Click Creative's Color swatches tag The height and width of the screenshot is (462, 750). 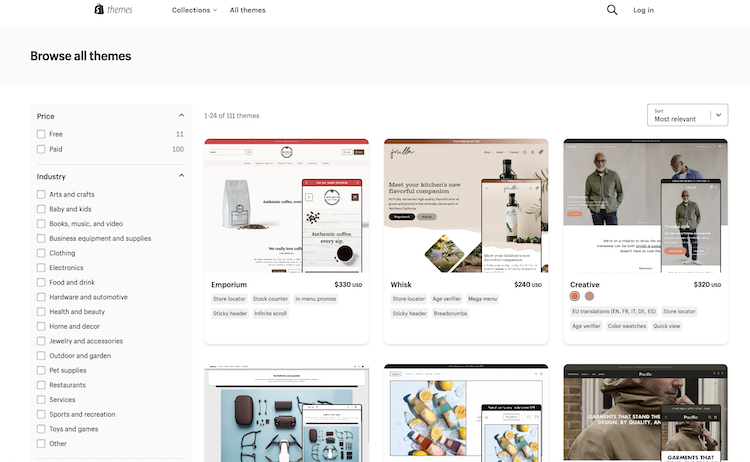point(627,326)
